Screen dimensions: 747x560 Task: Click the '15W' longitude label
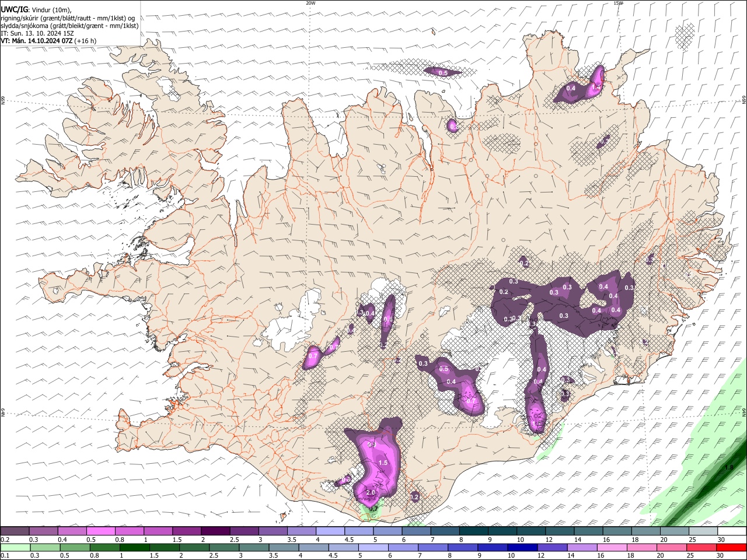point(618,3)
